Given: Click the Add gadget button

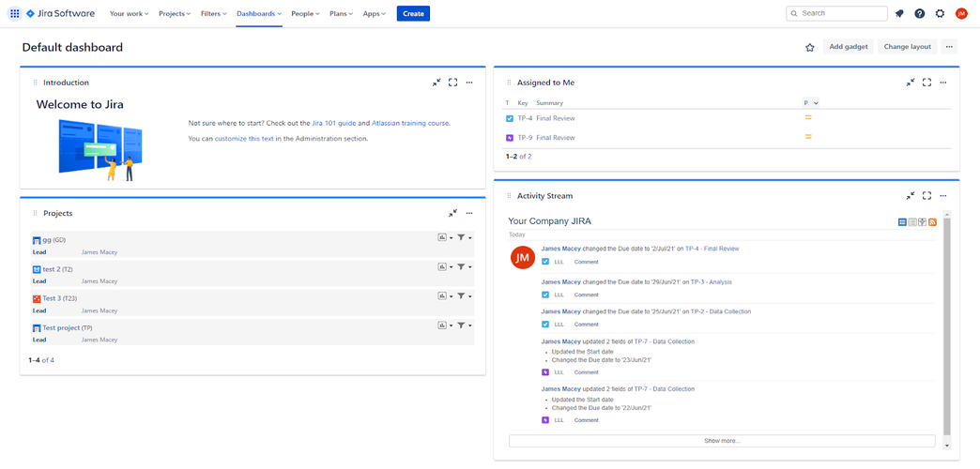Looking at the screenshot, I should [849, 47].
